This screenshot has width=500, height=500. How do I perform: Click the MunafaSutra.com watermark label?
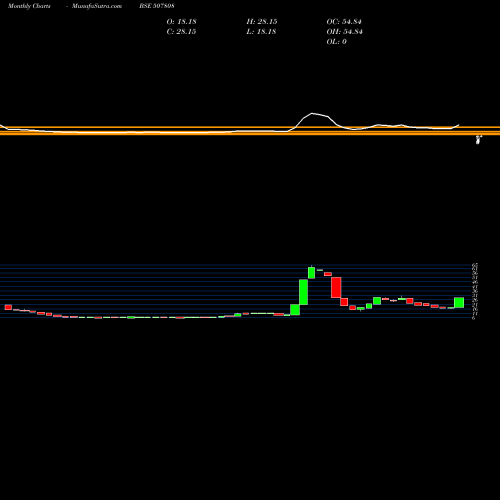[x=97, y=6]
